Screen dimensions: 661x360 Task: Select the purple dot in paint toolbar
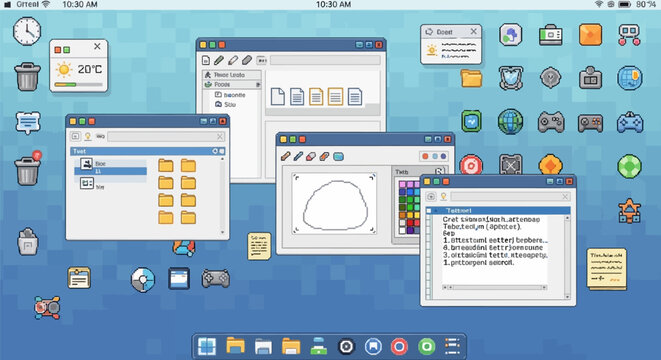pyautogui.click(x=443, y=156)
